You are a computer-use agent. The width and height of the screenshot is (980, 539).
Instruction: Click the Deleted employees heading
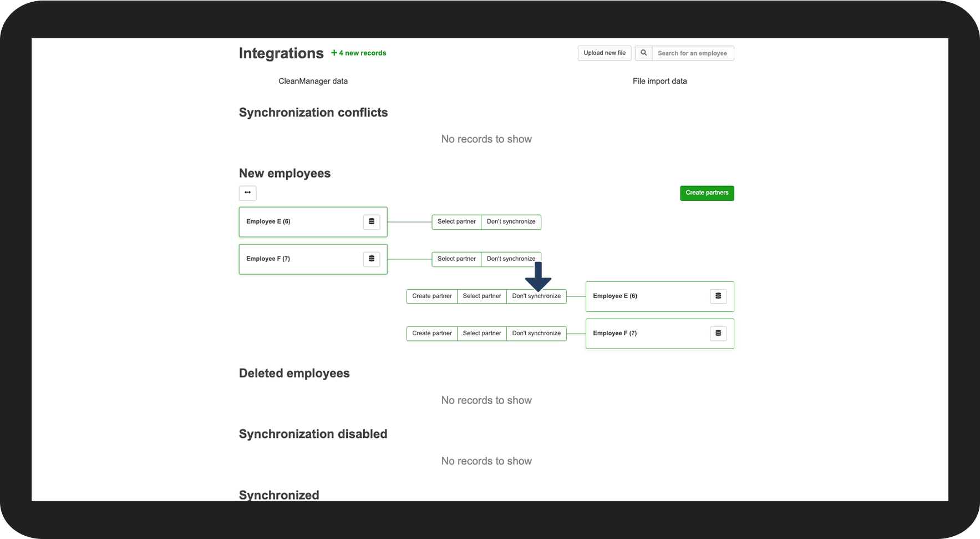(294, 373)
